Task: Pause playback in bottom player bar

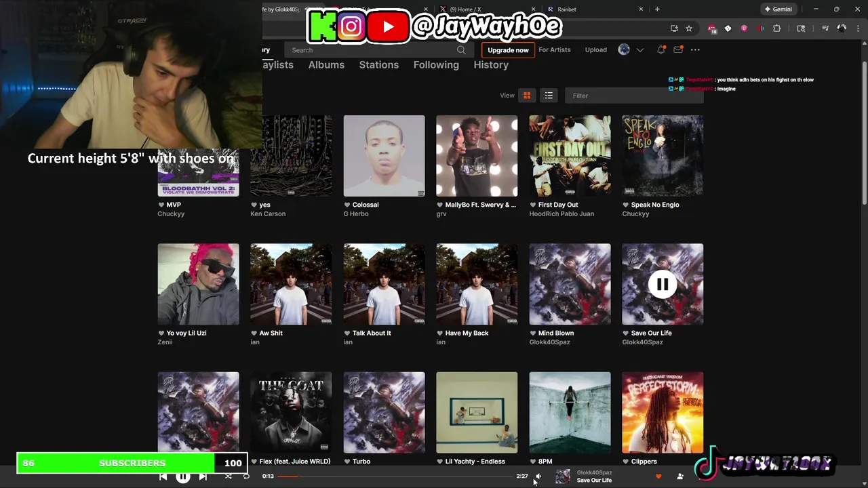Action: [x=183, y=476]
